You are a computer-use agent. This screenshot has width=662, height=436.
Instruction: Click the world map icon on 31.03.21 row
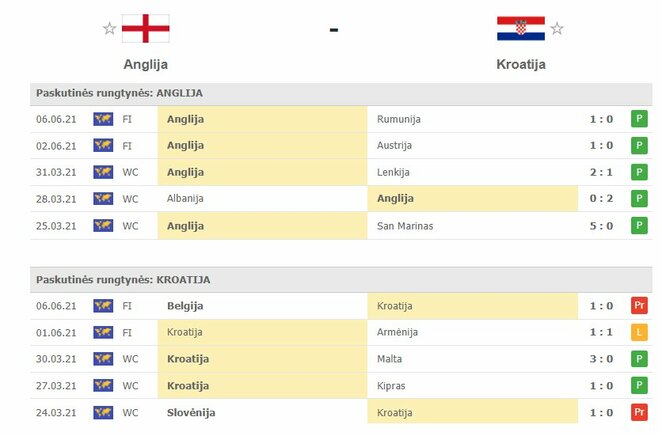[103, 172]
